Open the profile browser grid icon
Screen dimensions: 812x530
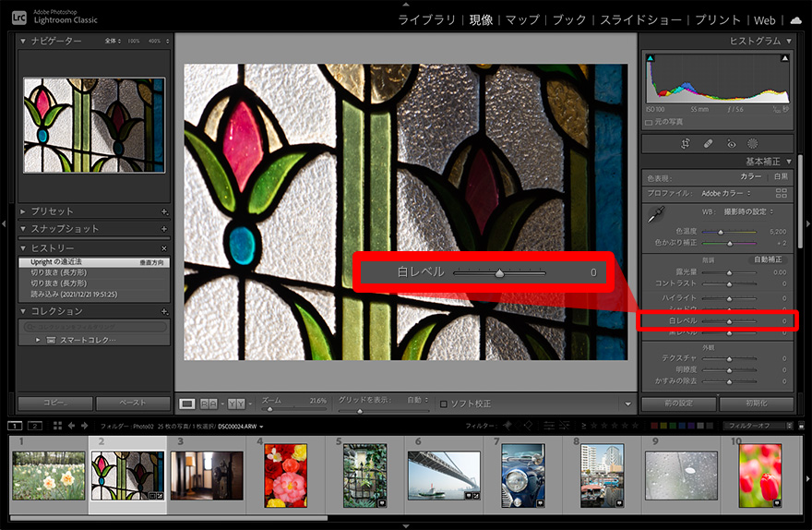coord(782,193)
